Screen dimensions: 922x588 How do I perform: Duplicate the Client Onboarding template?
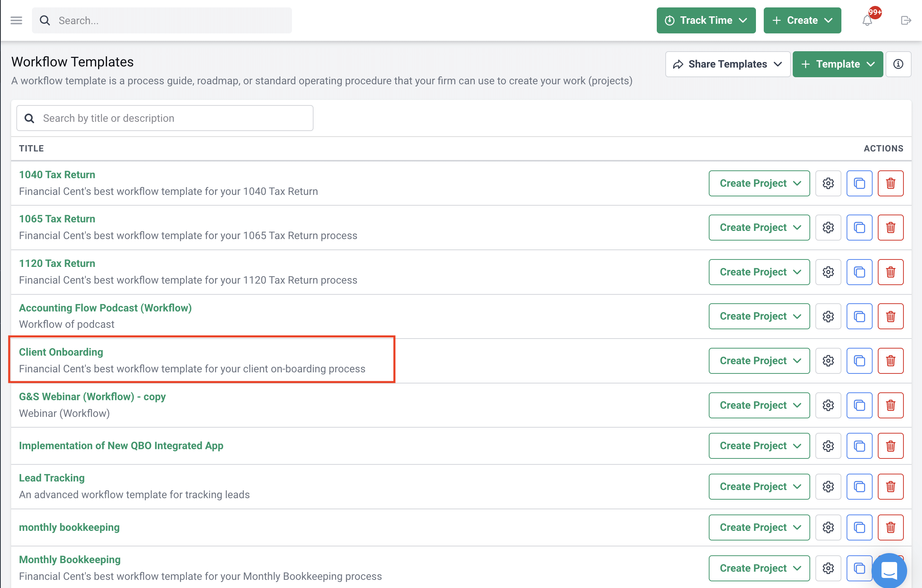click(859, 361)
